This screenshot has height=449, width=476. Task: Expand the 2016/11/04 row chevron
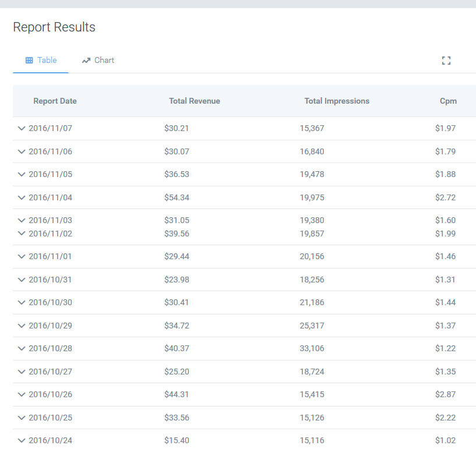[22, 197]
